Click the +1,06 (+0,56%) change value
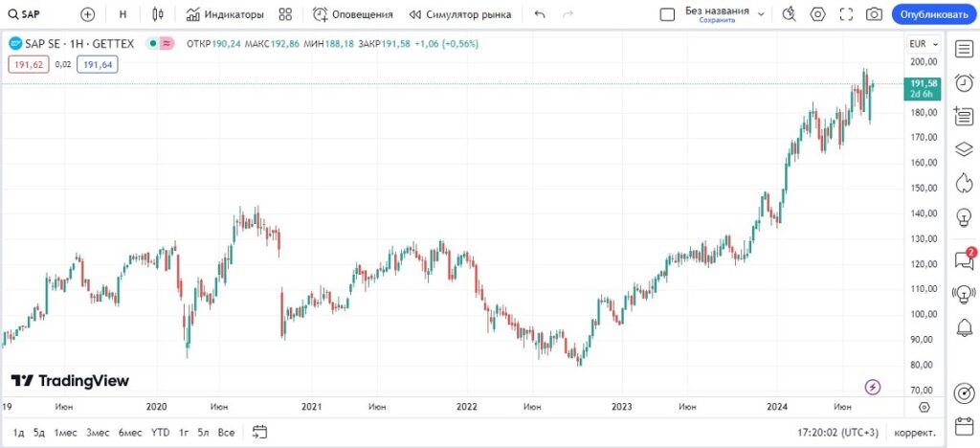This screenshot has width=980, height=448. coord(446,44)
